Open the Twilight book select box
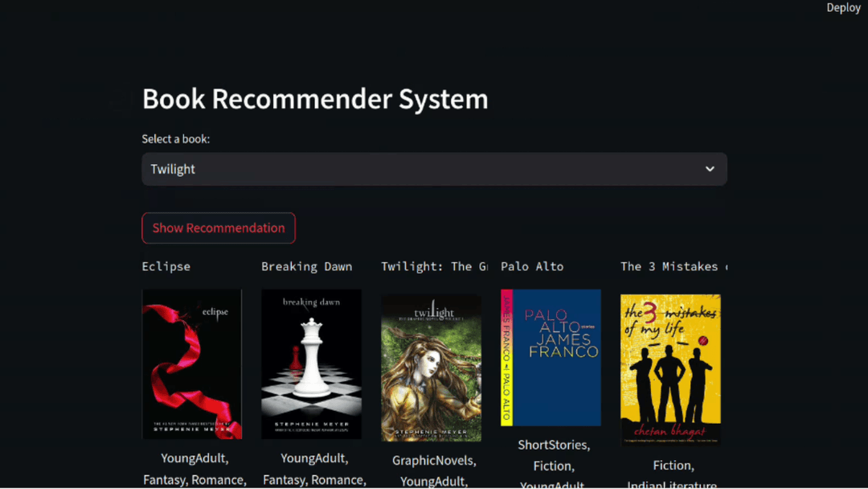The height and width of the screenshot is (489, 868). tap(418, 169)
